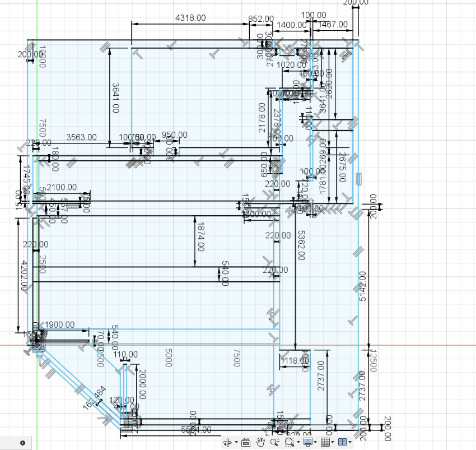Select the 5564.00 bottom dimension
This screenshot has height=450, width=476.
point(196,430)
